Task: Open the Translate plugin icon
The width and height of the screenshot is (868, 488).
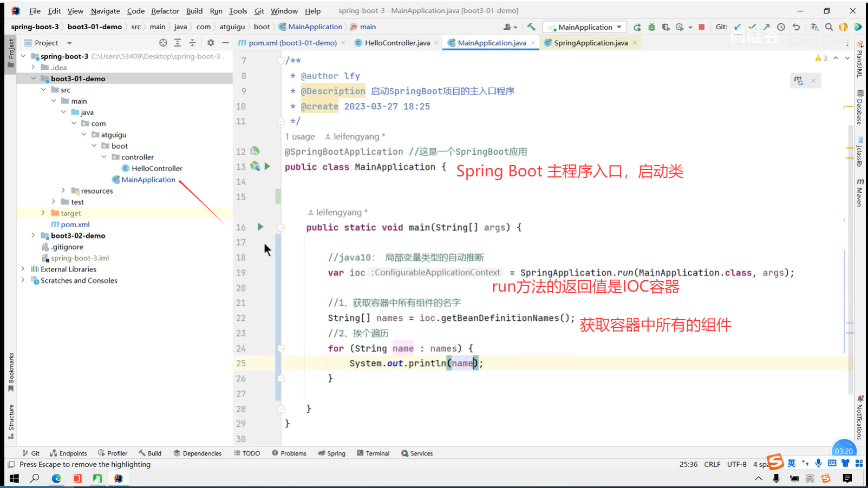Action: click(x=814, y=27)
